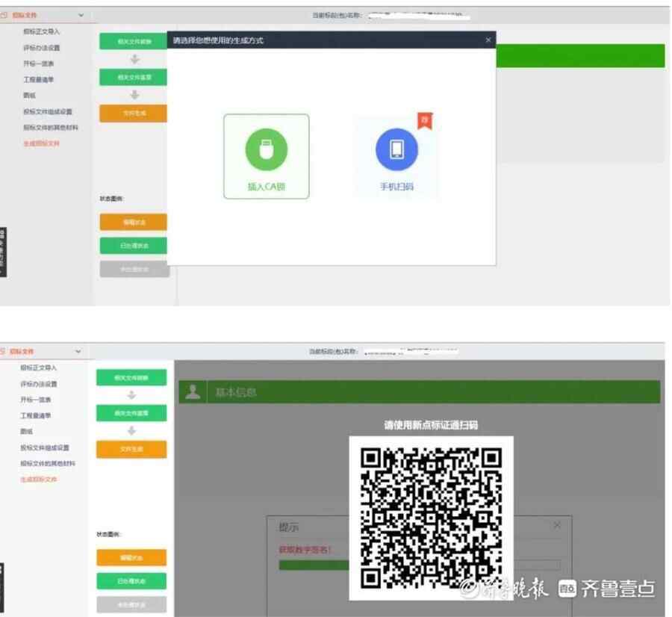Viewport: 672px width, 617px height.
Task: Open 招标正文导入 in lower screenshot sidebar
Action: (x=39, y=368)
